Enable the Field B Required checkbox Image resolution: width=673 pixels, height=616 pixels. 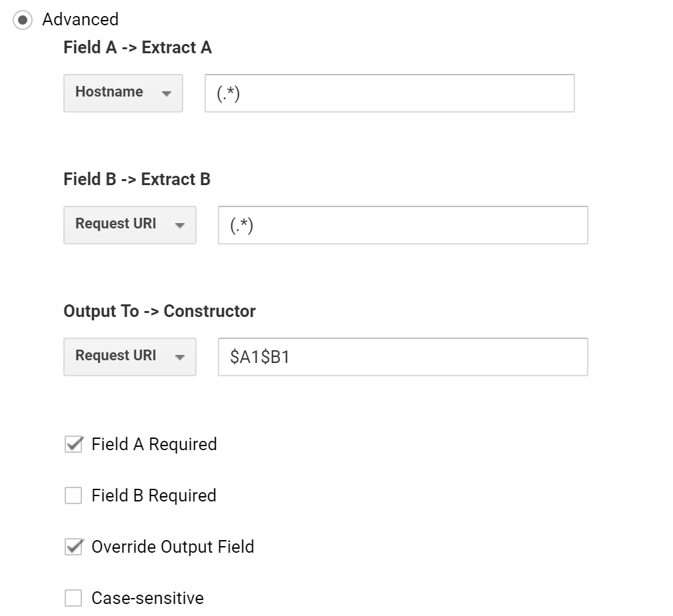[73, 495]
